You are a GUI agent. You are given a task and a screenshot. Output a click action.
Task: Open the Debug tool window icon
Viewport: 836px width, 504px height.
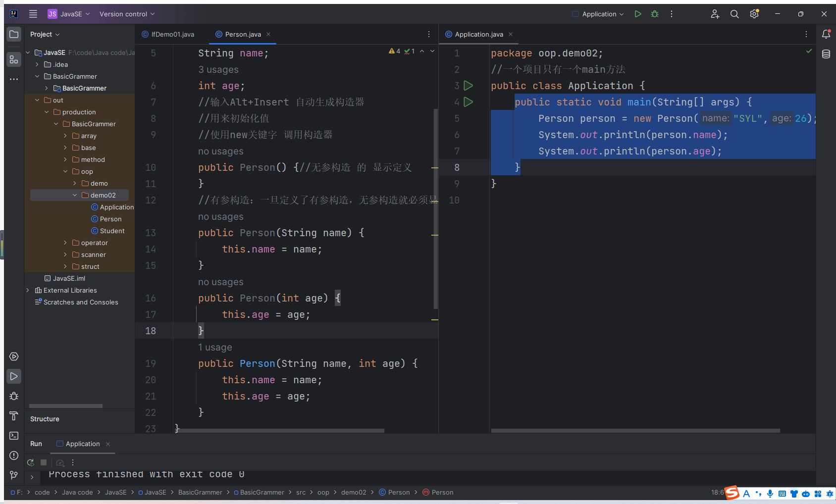pos(14,396)
